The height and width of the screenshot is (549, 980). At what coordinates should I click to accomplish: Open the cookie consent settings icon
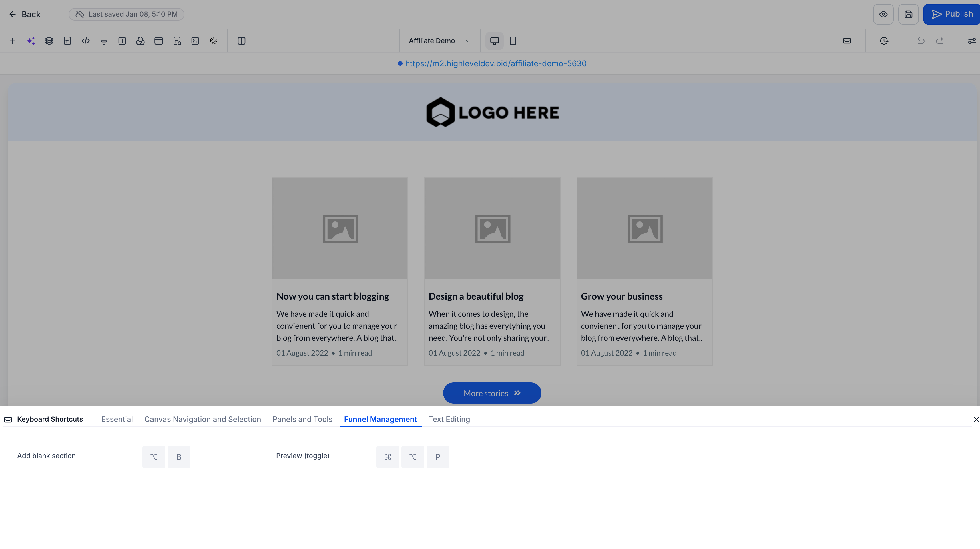click(213, 41)
